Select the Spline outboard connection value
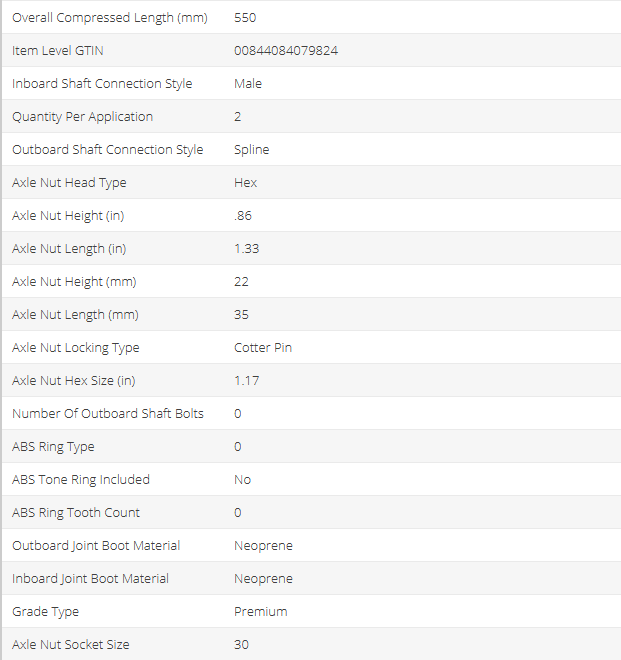Screen dimensions: 621x660 pos(251,149)
